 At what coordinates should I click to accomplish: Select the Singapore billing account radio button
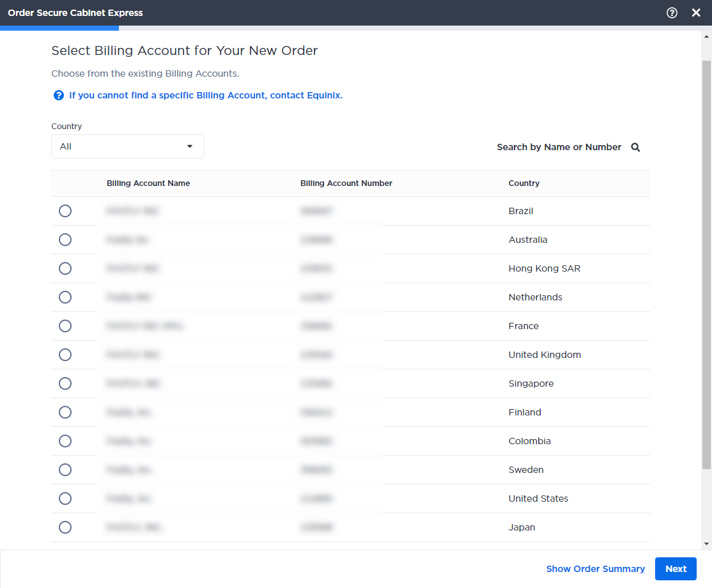click(65, 383)
